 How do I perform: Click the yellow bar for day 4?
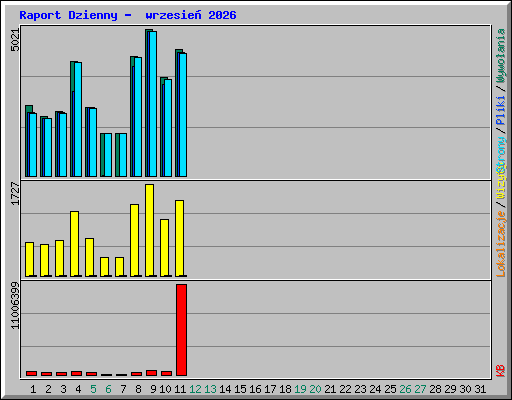coord(75,244)
